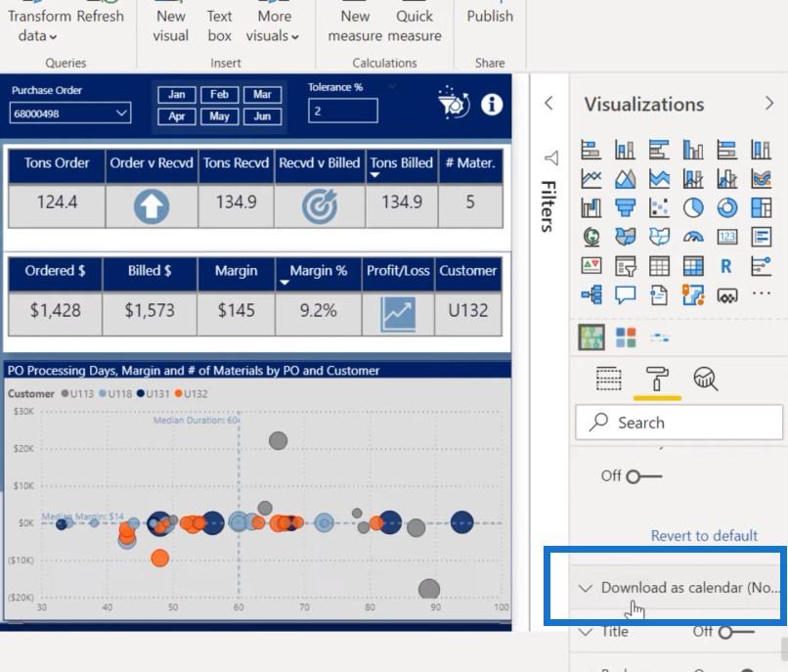The height and width of the screenshot is (672, 788).
Task: Select the Key influencers visual
Action: [x=762, y=266]
